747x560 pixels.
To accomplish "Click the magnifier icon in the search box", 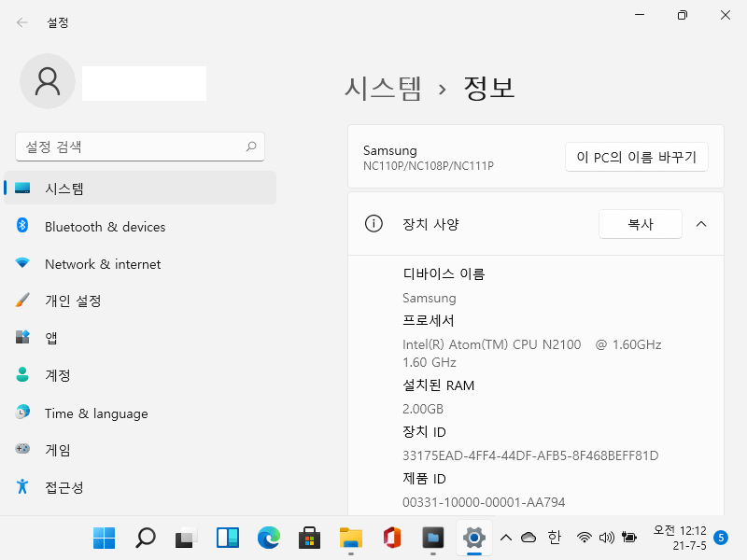I will [x=251, y=147].
